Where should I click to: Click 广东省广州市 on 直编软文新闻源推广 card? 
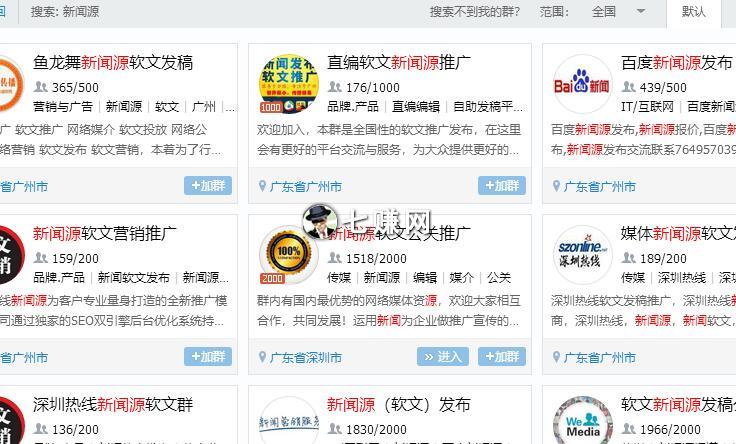pyautogui.click(x=306, y=187)
